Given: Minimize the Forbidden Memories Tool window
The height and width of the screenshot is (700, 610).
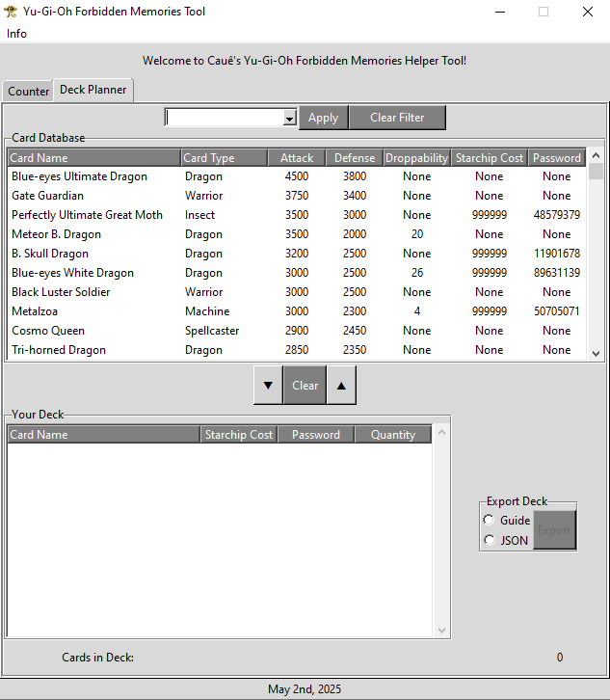Looking at the screenshot, I should [x=500, y=12].
